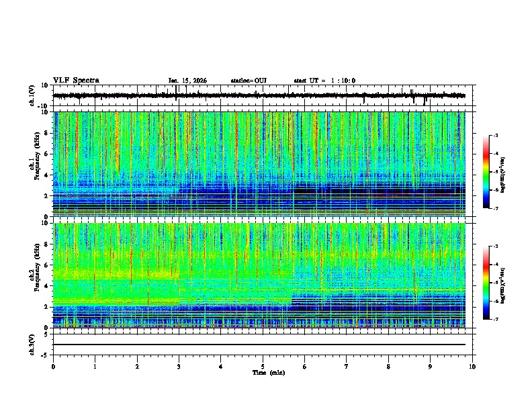
Task: Click the "ch.2 Frequency (kHz)" axis label
Action: [x=35, y=267]
